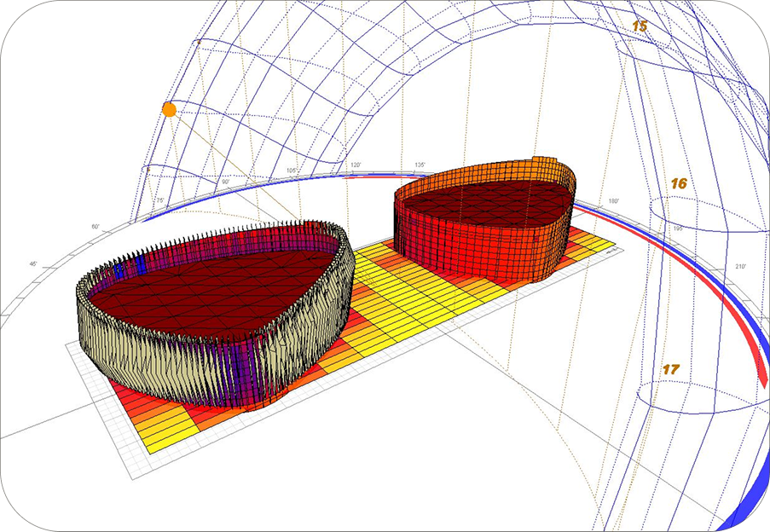The height and width of the screenshot is (532, 770).
Task: Click the 210° azimuth label
Action: pos(740,267)
